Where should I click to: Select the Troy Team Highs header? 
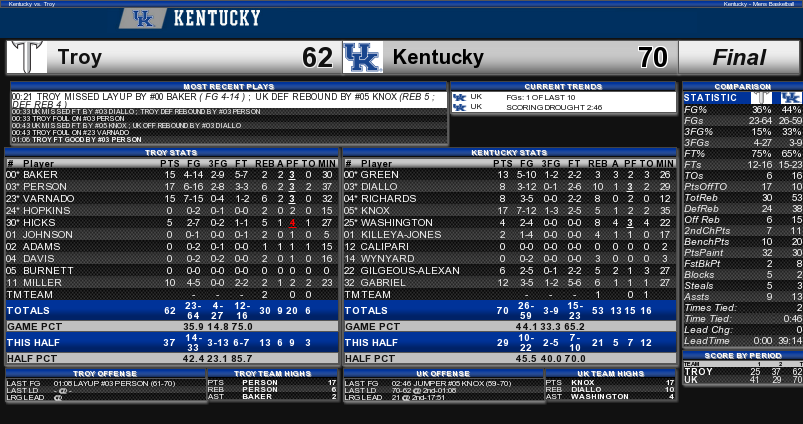pyautogui.click(x=272, y=374)
